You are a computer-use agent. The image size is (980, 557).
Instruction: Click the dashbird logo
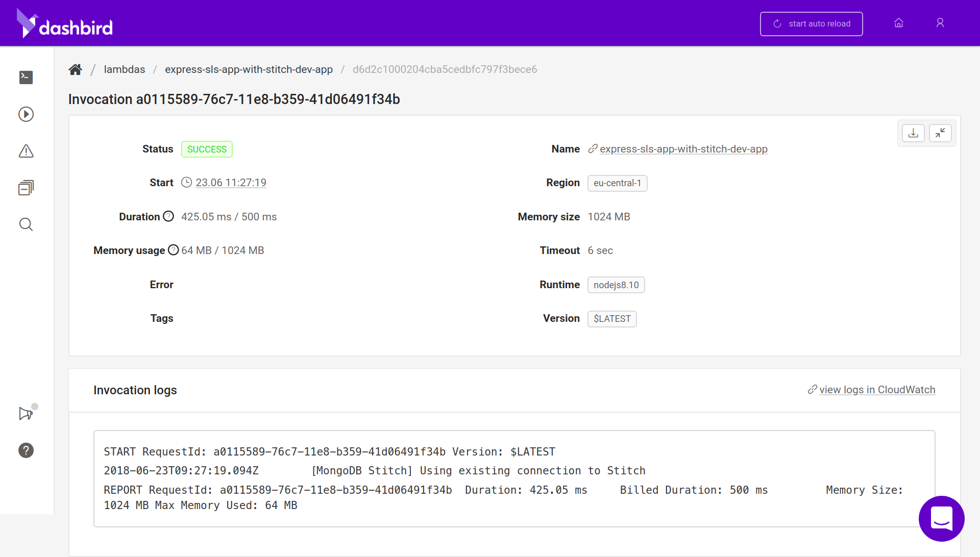click(x=65, y=23)
